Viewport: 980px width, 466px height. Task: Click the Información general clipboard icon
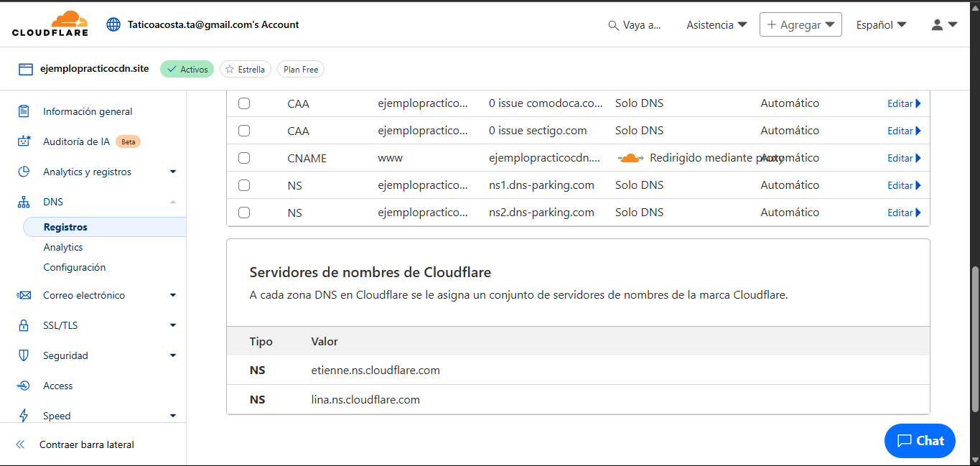click(x=24, y=111)
